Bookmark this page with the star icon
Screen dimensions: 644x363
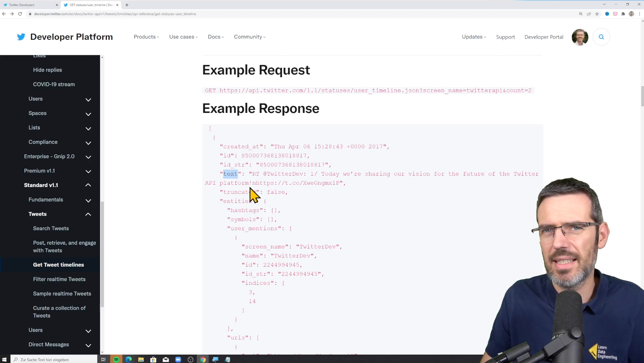click(597, 14)
